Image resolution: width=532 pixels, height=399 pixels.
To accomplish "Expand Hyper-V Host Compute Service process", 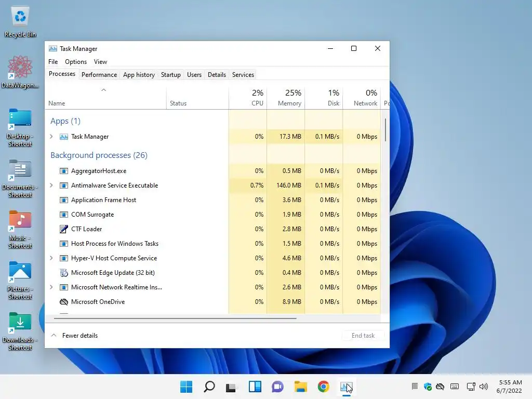I will point(51,258).
